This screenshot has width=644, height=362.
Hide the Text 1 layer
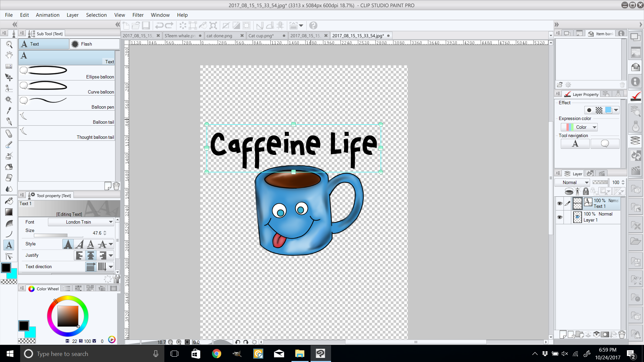(559, 203)
